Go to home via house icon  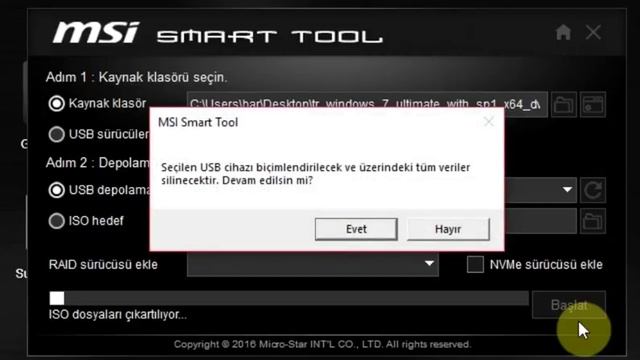click(x=563, y=32)
